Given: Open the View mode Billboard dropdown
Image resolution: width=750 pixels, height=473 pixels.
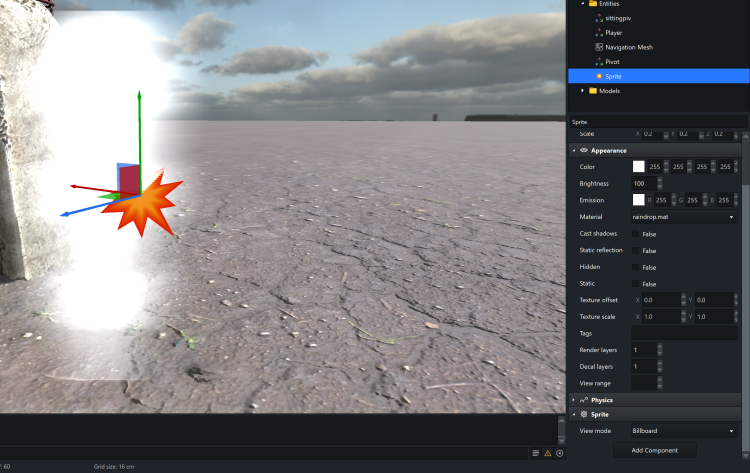Looking at the screenshot, I should [x=684, y=430].
